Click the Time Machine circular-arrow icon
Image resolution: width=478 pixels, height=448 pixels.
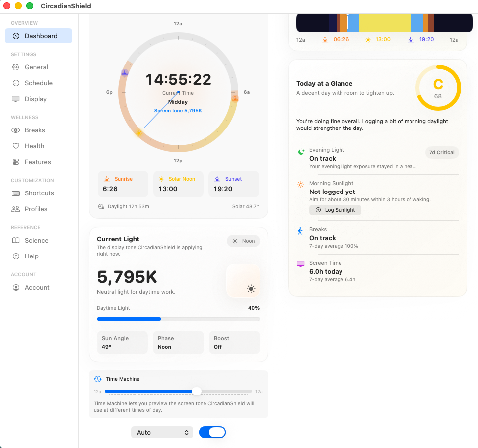[98, 379]
